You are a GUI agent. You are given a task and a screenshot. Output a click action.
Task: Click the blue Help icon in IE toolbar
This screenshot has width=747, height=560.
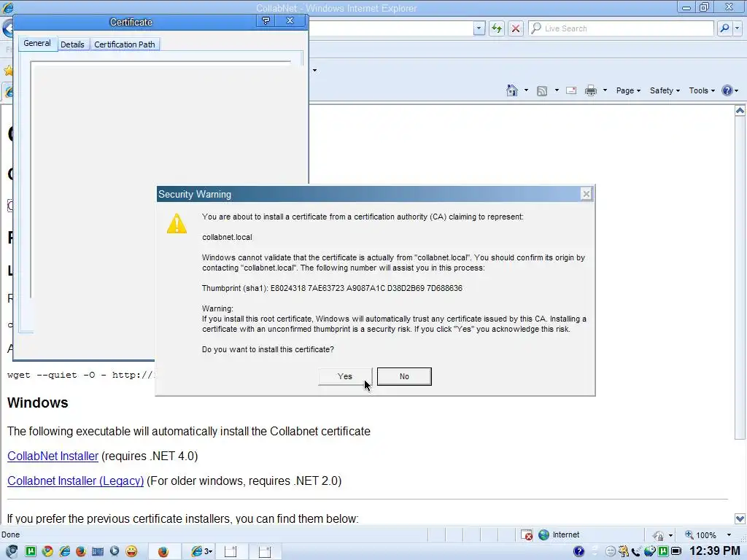(x=727, y=90)
